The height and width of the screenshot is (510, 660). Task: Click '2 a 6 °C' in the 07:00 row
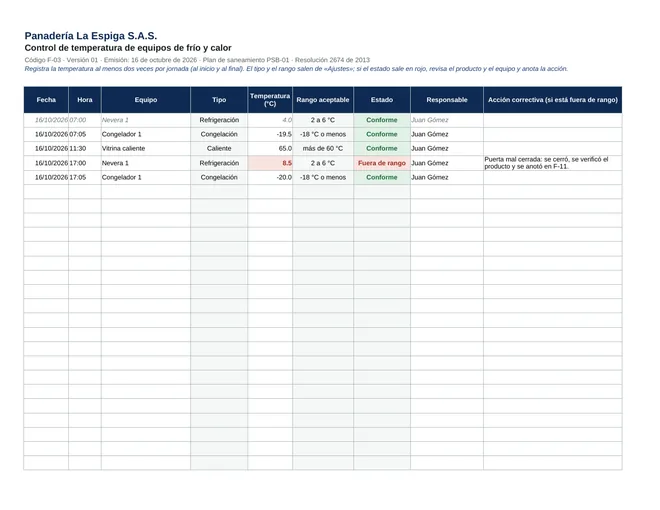[x=323, y=120]
